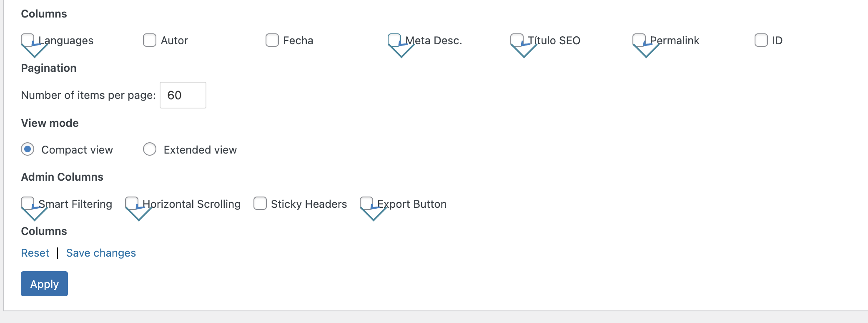Check the Fecha column checkbox
This screenshot has height=323, width=868.
(272, 40)
